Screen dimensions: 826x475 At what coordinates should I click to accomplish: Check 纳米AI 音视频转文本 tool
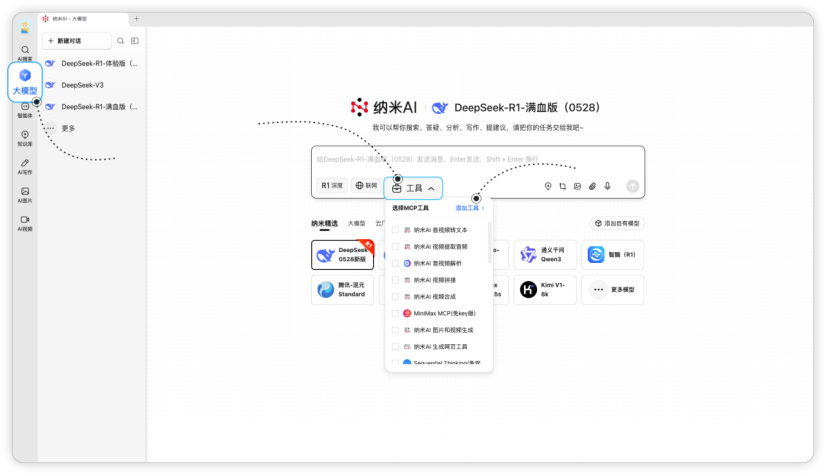click(395, 230)
